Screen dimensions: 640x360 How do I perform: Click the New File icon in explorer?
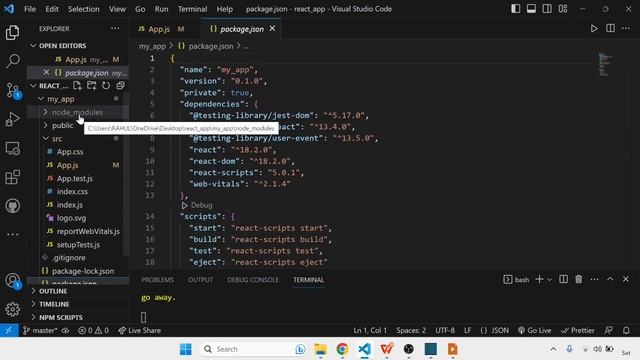(x=77, y=85)
